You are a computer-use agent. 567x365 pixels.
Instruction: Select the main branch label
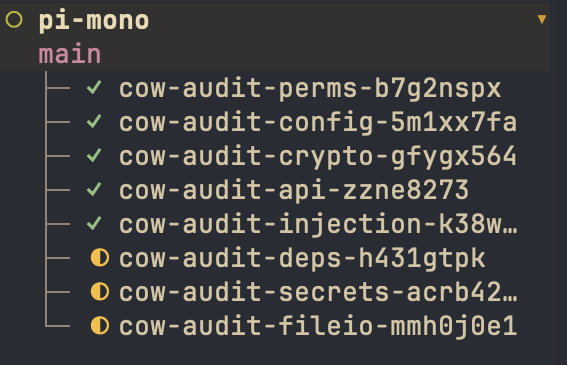pos(70,54)
